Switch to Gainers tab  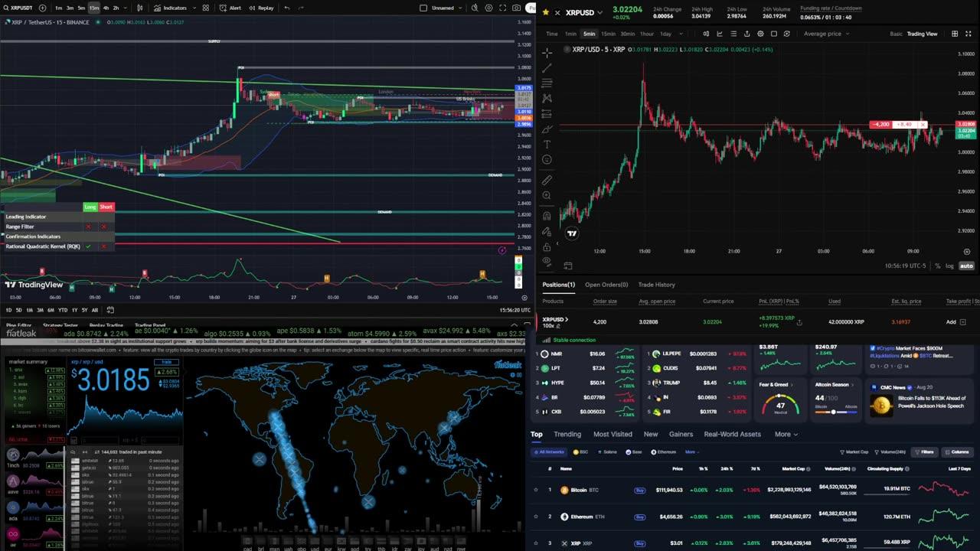pyautogui.click(x=681, y=434)
